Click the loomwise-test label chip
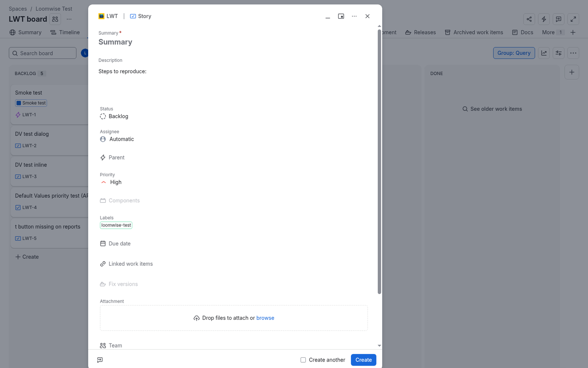 pyautogui.click(x=116, y=225)
